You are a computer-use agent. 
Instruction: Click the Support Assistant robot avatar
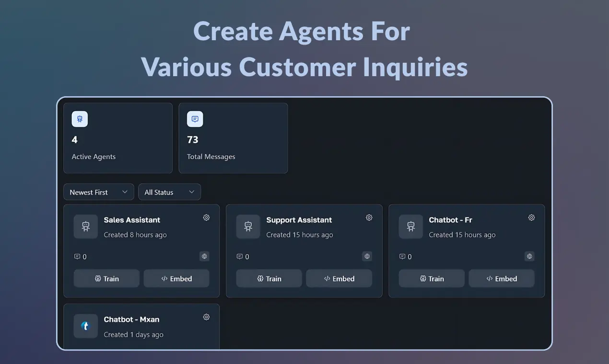coord(248,227)
